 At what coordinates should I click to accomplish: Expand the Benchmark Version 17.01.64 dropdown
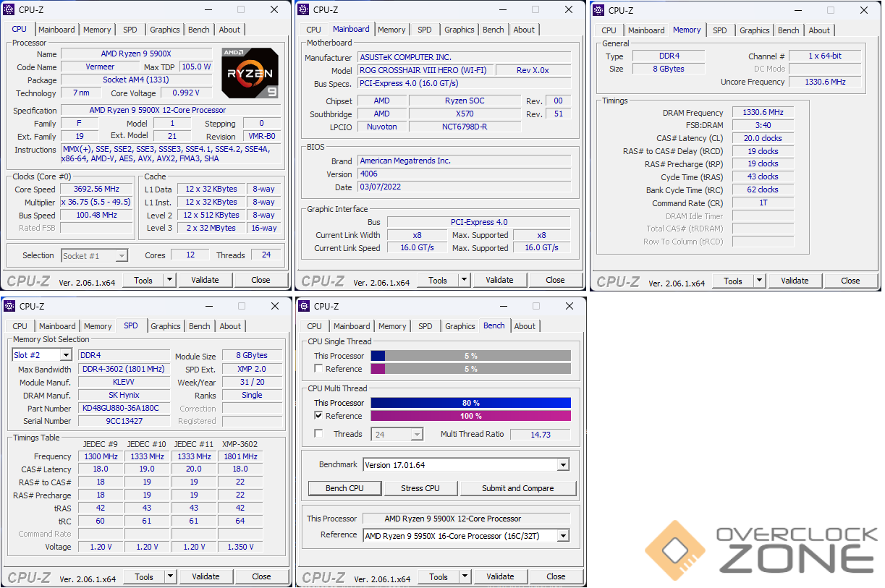563,465
